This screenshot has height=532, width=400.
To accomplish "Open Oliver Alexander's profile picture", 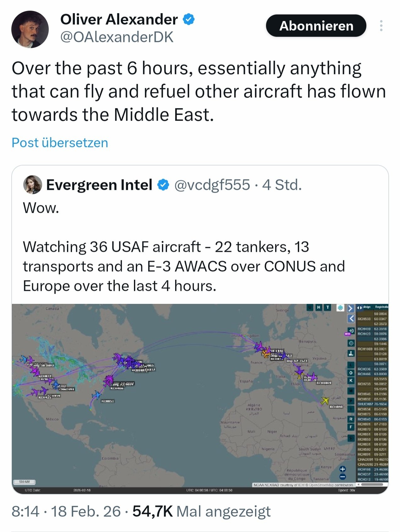I will click(x=30, y=29).
